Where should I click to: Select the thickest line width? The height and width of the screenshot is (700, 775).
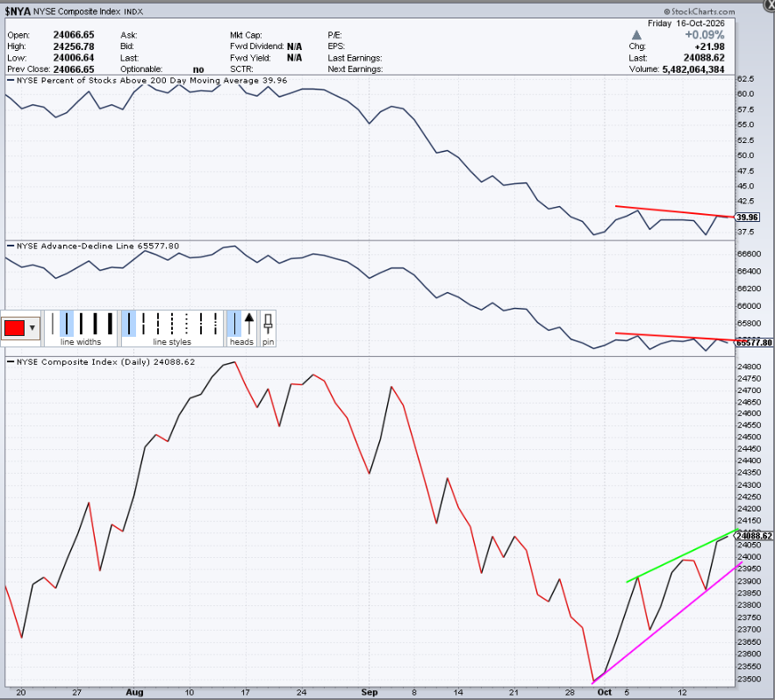point(110,324)
